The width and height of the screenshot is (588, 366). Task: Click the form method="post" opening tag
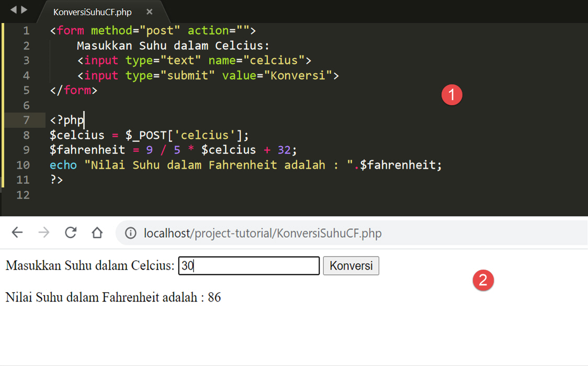tap(153, 30)
